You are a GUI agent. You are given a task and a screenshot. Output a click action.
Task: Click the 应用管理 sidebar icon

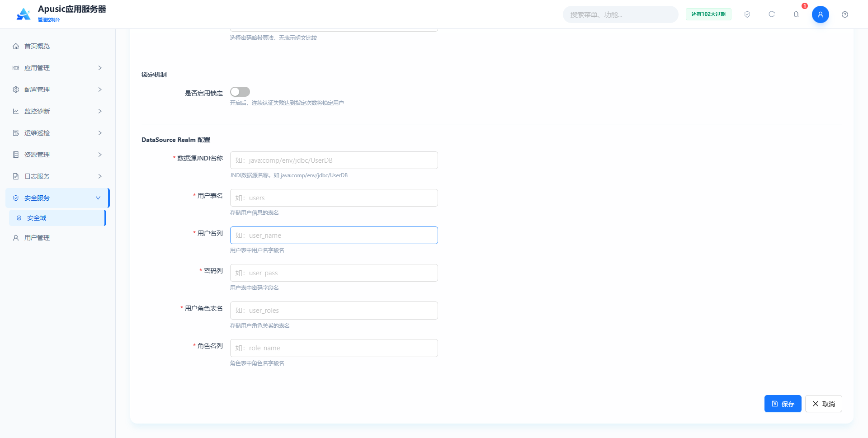pyautogui.click(x=16, y=68)
